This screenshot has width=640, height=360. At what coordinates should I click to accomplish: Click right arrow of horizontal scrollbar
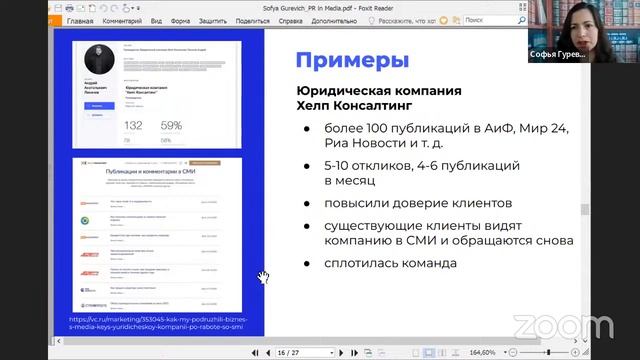(x=576, y=341)
